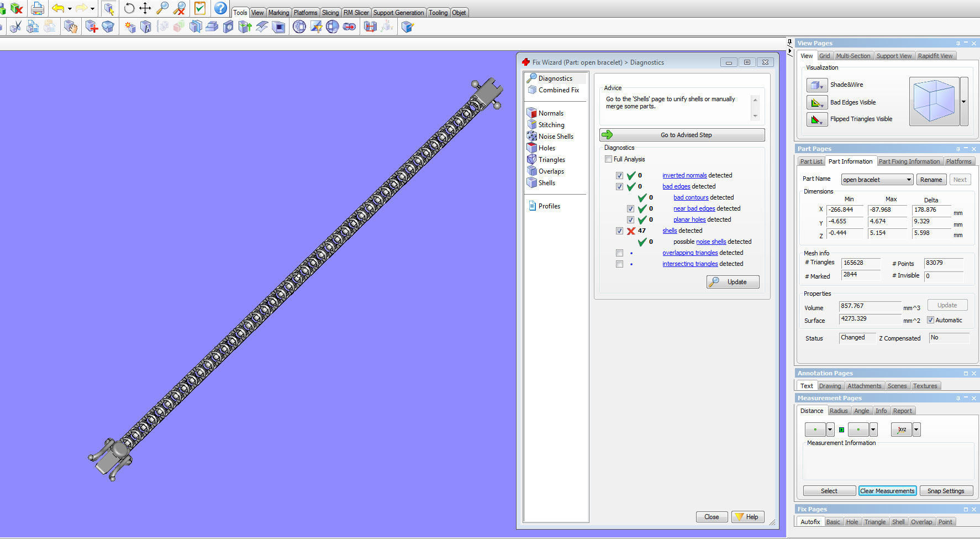Open the redo history dropdown arrow
Screen dimensions: 980x539
tap(92, 9)
